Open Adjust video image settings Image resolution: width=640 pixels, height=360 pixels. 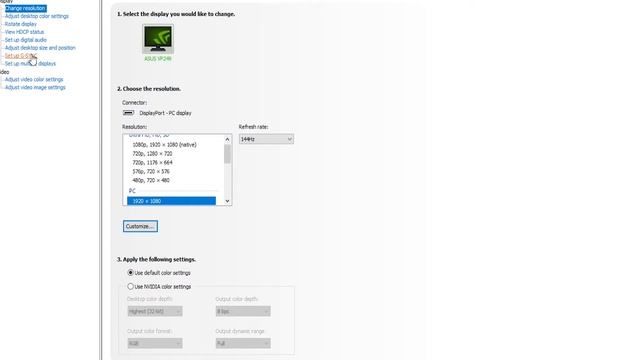point(35,87)
